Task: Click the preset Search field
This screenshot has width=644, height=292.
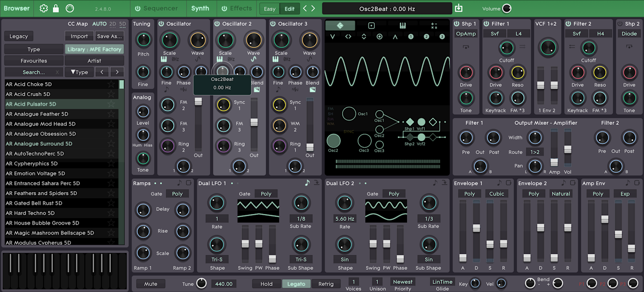Action: click(x=34, y=72)
